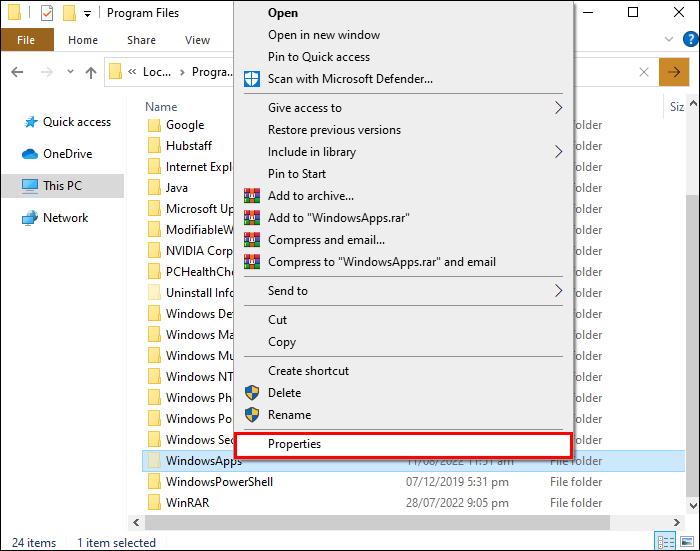Click the This PC monitor icon
The width and height of the screenshot is (700, 551).
point(30,186)
